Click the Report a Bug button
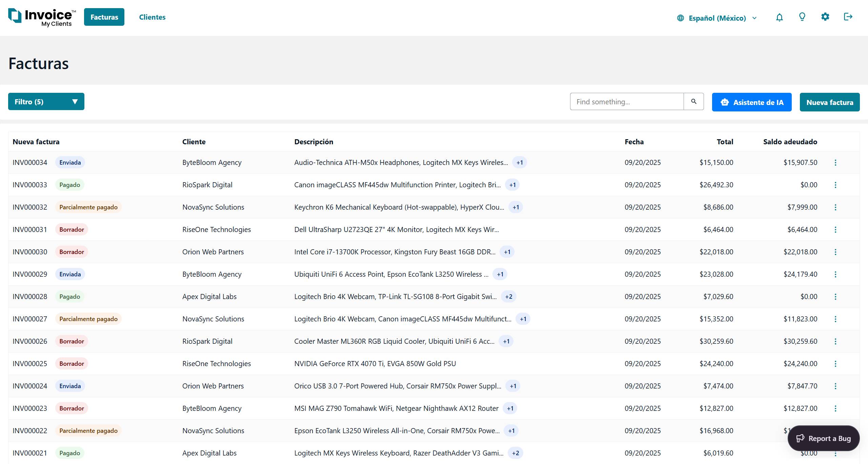 click(823, 438)
